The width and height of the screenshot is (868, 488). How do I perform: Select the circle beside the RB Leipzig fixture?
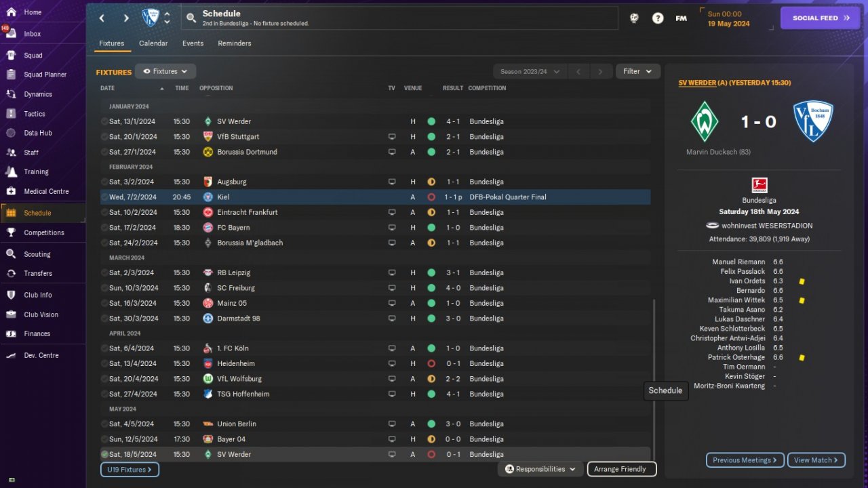click(x=104, y=272)
